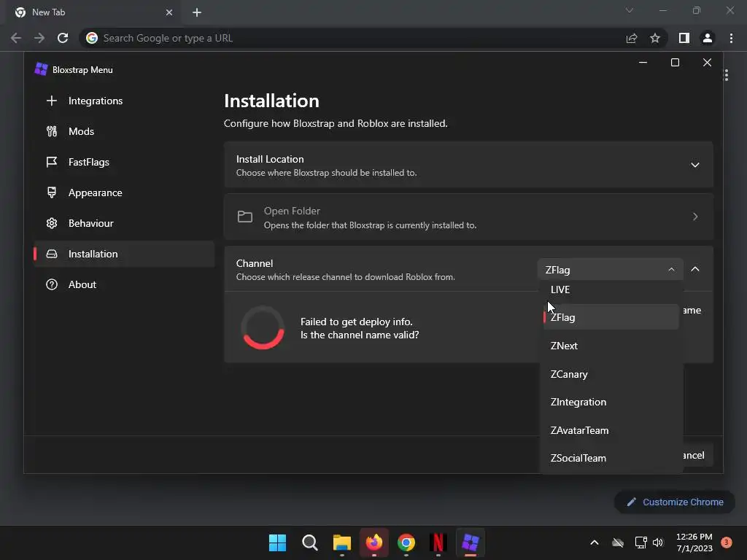The height and width of the screenshot is (560, 747).
Task: Select ZSocialTeam from the dropdown
Action: pos(611,458)
